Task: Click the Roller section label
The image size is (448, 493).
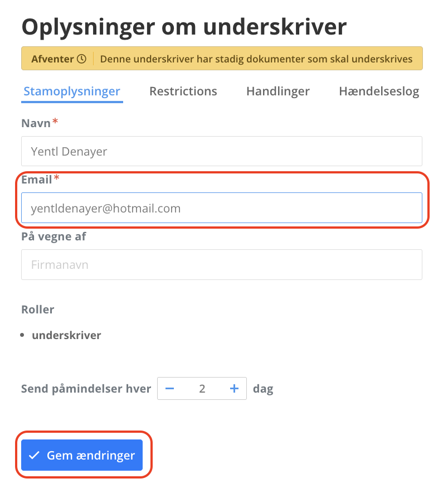Action: (x=38, y=310)
